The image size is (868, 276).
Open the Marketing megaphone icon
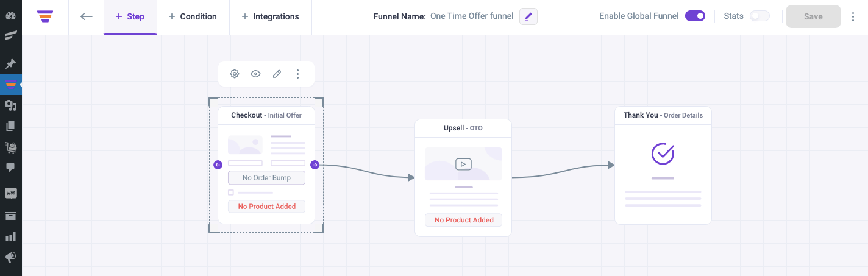tap(10, 257)
